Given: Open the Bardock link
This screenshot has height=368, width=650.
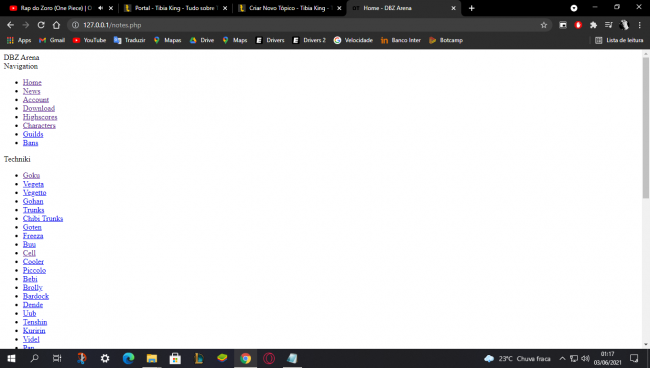Looking at the screenshot, I should [x=36, y=296].
